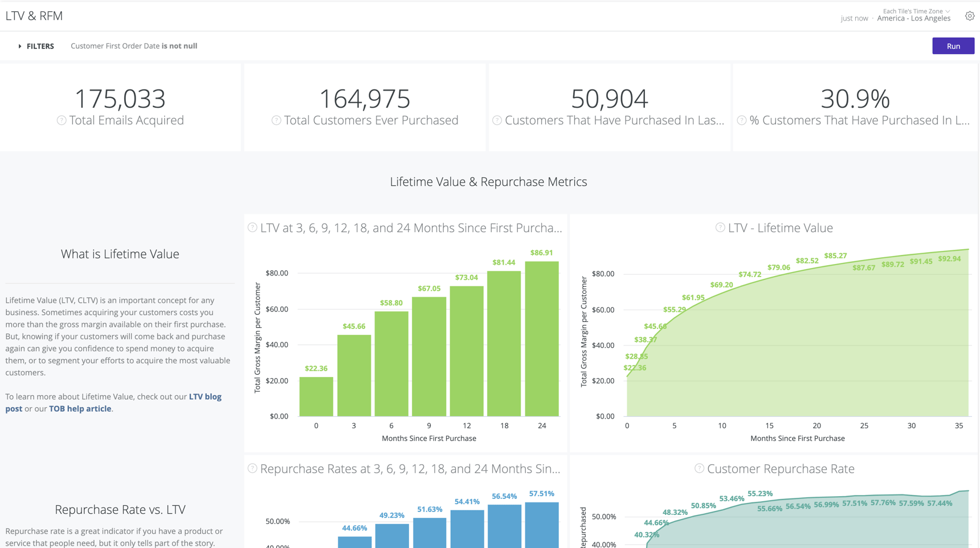980x548 pixels.
Task: Click the 57.51% repurchase rate bar
Action: point(541,525)
